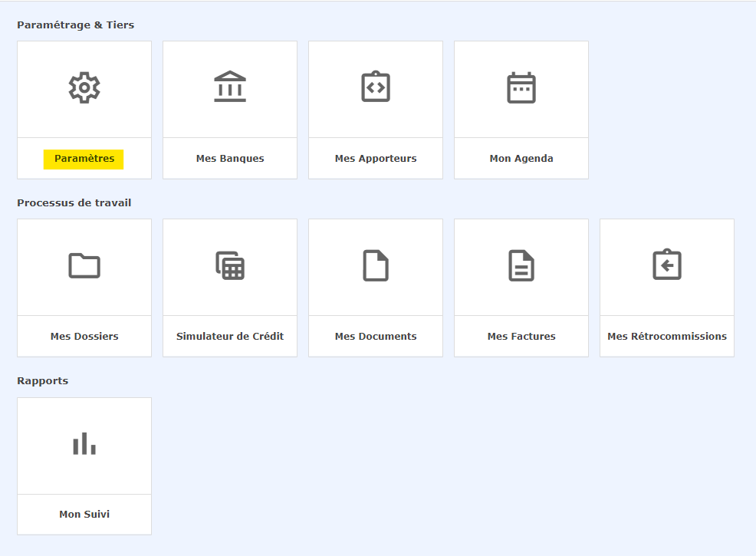This screenshot has height=556, width=756.
Task: Open the Mon Agenda calendar icon
Action: [521, 87]
